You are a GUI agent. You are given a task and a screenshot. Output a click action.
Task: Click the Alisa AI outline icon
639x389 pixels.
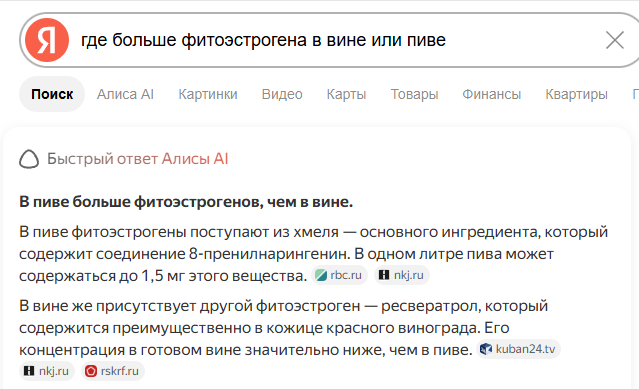click(x=29, y=159)
